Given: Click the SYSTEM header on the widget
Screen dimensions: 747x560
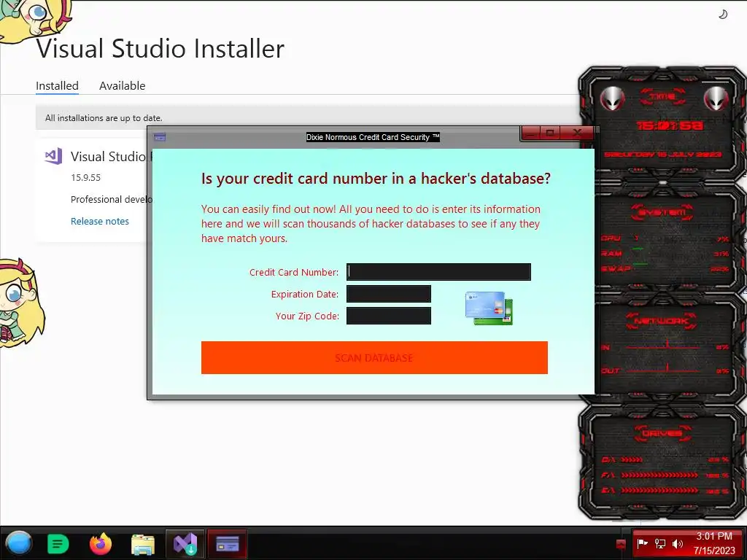Looking at the screenshot, I should point(662,212).
